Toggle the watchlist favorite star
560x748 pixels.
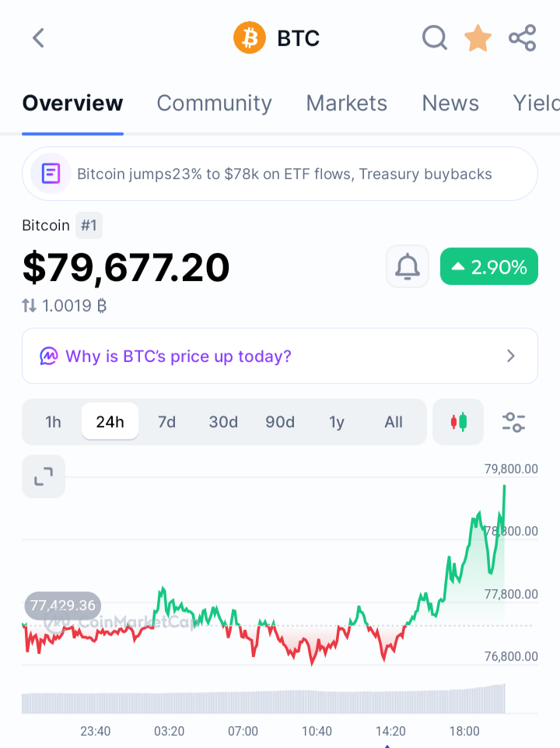(x=478, y=38)
